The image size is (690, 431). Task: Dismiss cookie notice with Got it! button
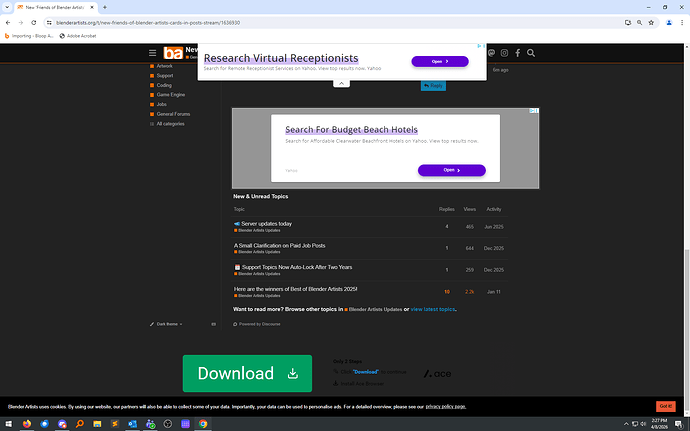665,406
